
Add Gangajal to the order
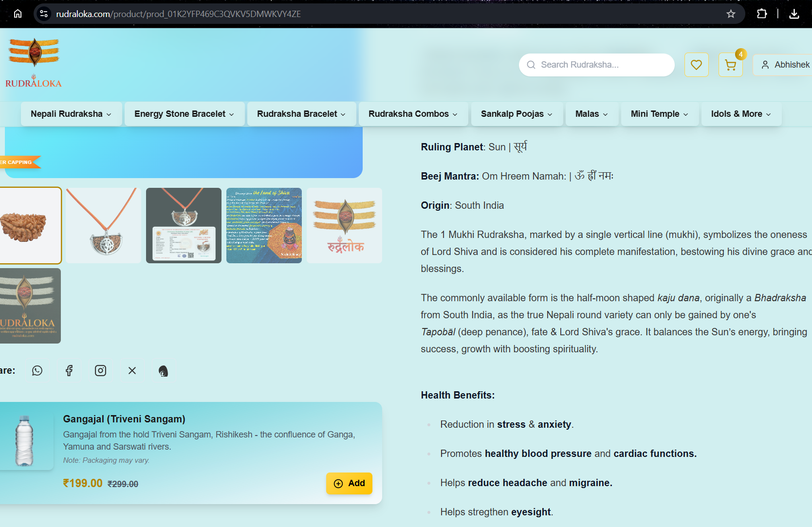click(349, 483)
